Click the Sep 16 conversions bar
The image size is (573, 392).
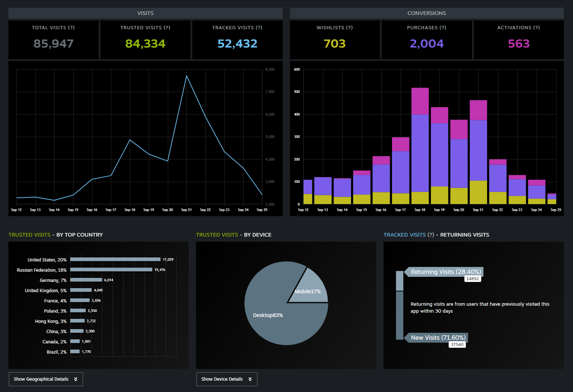[381, 180]
